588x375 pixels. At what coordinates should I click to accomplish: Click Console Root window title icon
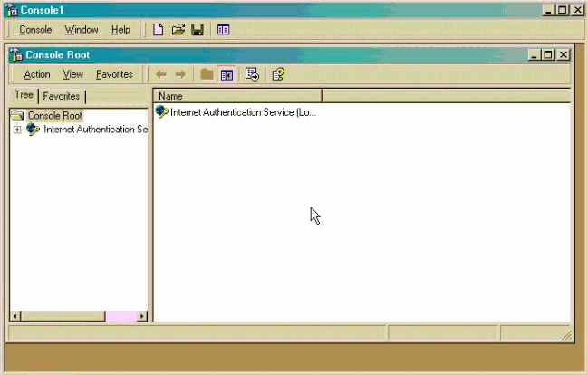16,54
